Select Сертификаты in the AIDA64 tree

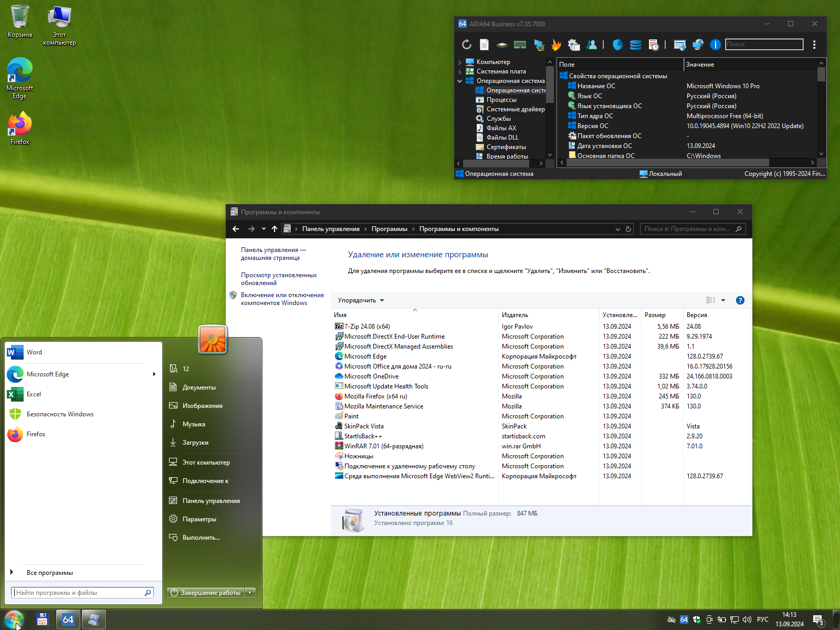coord(506,147)
